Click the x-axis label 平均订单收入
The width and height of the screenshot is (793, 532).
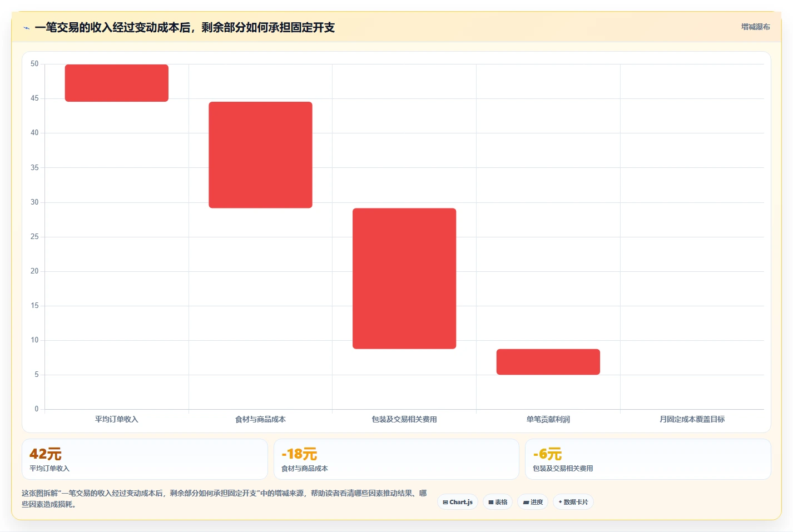[117, 419]
